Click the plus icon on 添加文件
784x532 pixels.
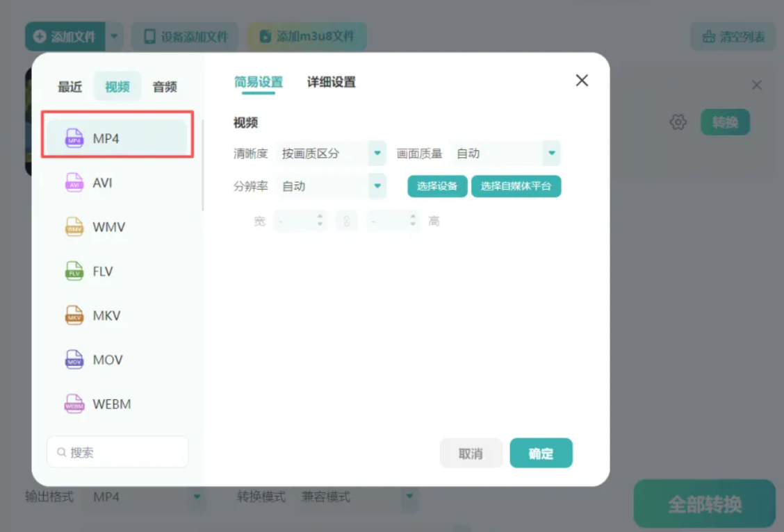[40, 37]
